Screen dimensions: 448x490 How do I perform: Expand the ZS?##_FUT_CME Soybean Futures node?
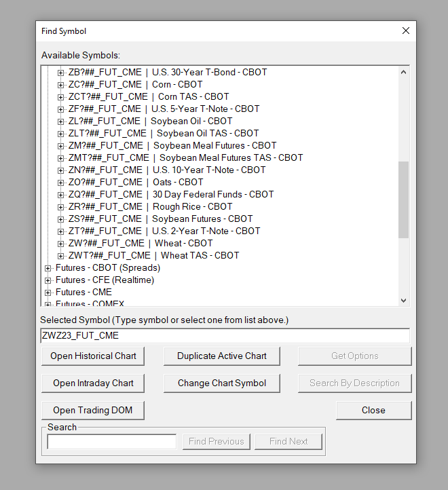coord(60,219)
